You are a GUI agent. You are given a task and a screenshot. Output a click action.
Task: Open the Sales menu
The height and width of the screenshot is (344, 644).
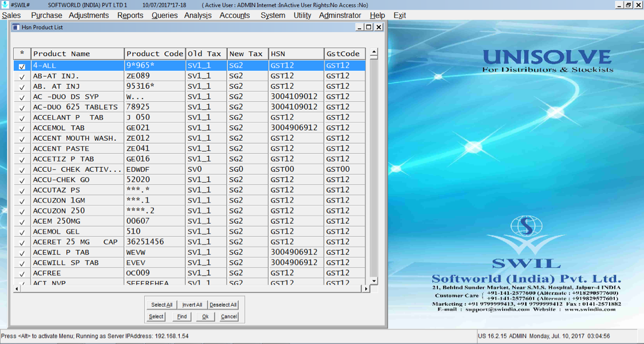11,15
